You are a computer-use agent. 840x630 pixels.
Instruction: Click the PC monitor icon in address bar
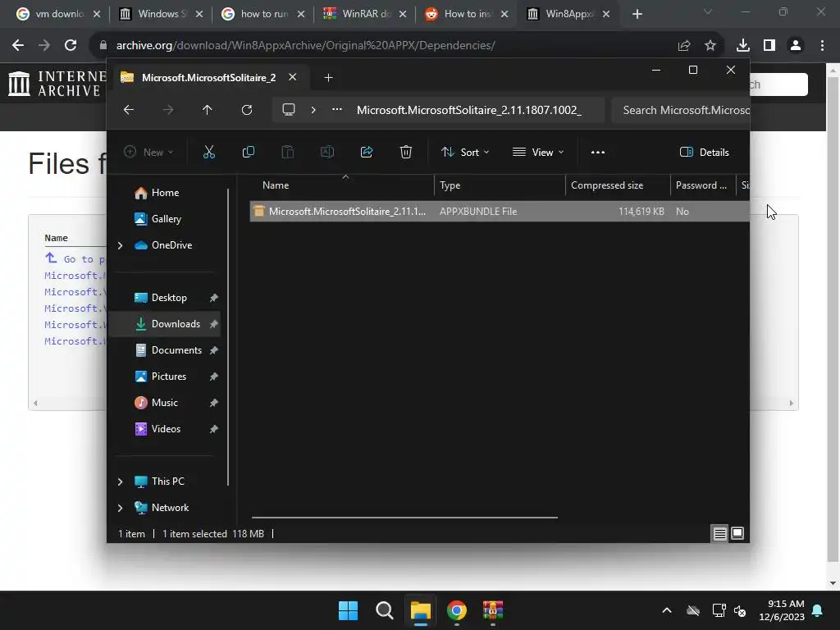(x=289, y=110)
